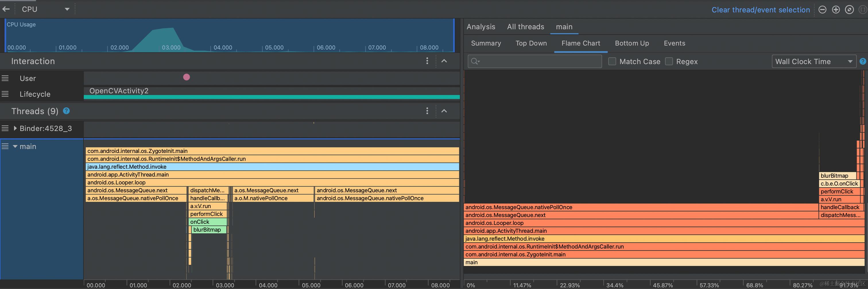
Task: Select a.o.M.nativePollOnce in the call chart
Action: 273,198
